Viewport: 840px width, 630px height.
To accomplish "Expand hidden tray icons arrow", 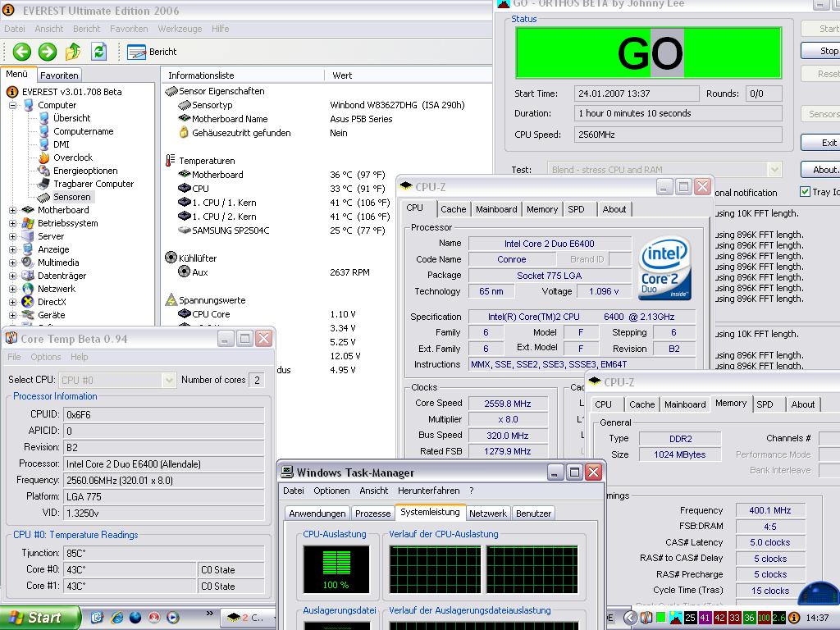I will coord(630,618).
